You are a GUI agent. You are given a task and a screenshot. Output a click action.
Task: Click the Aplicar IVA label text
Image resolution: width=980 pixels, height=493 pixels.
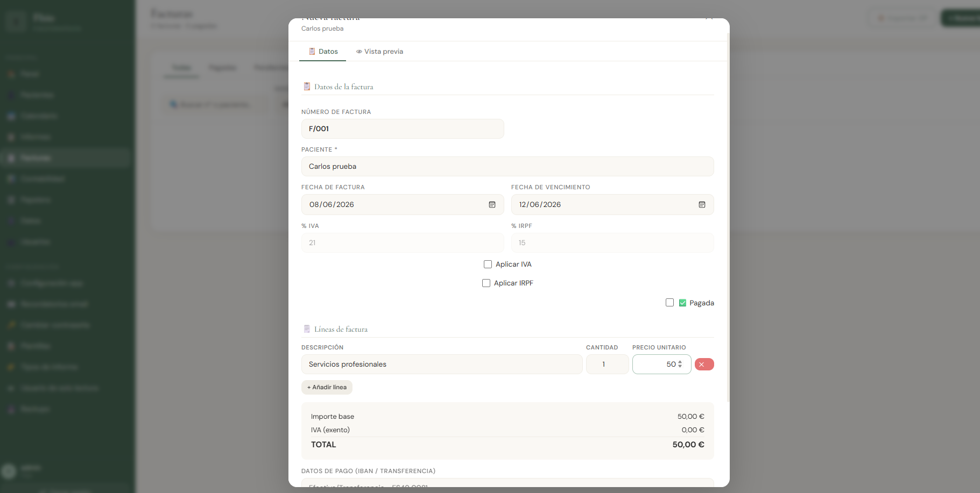coord(513,265)
